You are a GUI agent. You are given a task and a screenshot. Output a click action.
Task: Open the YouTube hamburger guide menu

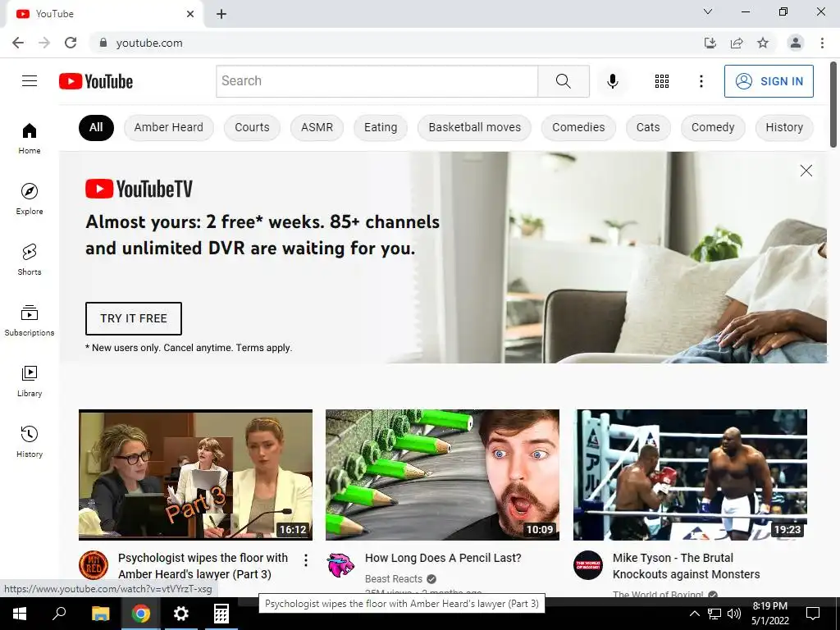tap(30, 81)
